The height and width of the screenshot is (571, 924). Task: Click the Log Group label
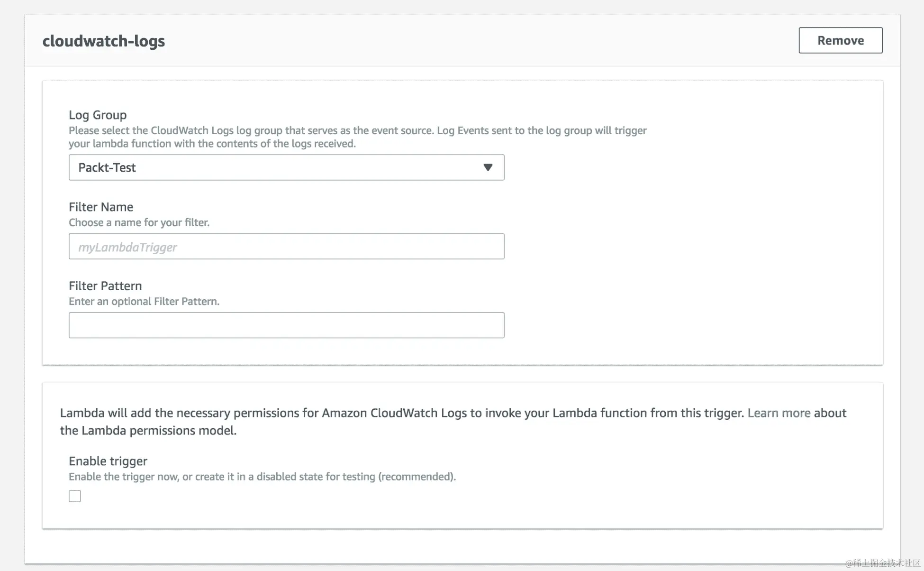pyautogui.click(x=98, y=115)
